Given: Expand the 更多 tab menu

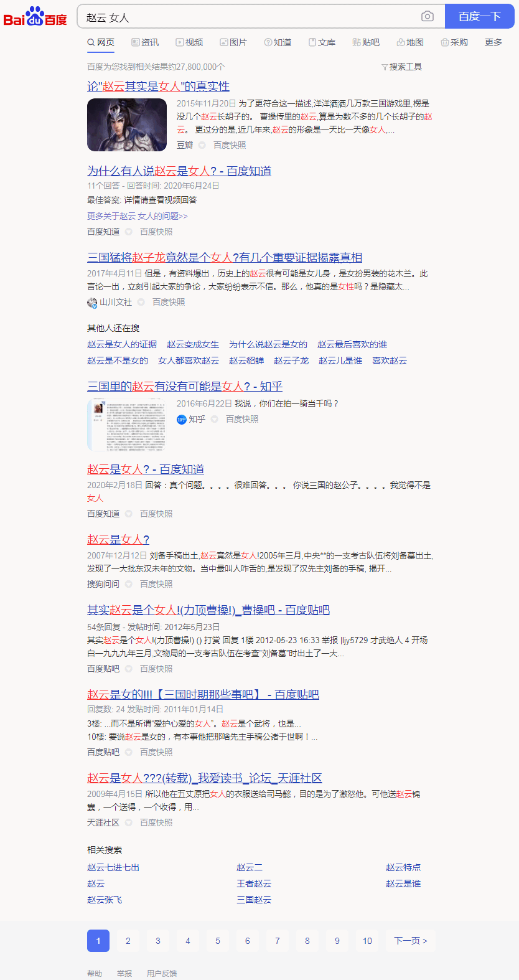Looking at the screenshot, I should 493,42.
